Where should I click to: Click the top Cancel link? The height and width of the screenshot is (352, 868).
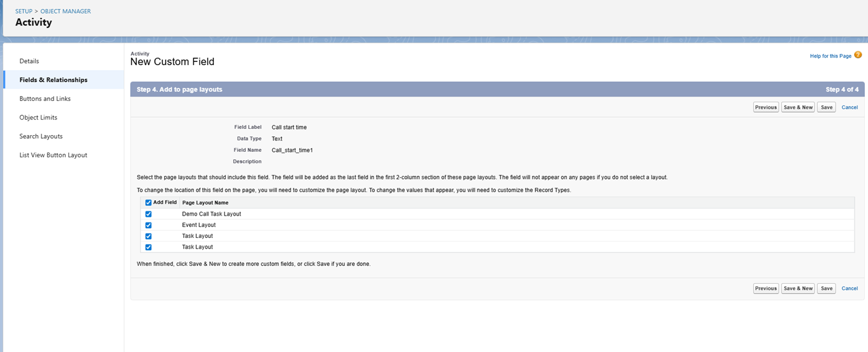point(849,107)
